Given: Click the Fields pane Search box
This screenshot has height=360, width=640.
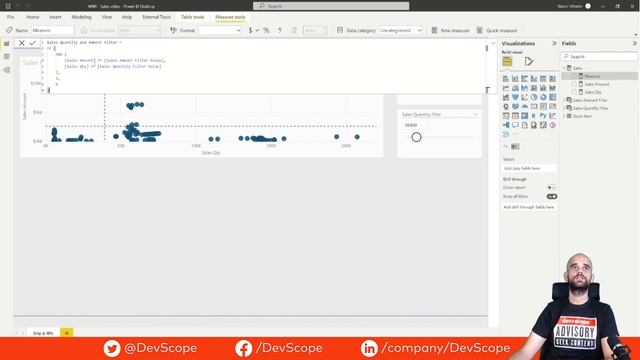Looking at the screenshot, I should [599, 56].
